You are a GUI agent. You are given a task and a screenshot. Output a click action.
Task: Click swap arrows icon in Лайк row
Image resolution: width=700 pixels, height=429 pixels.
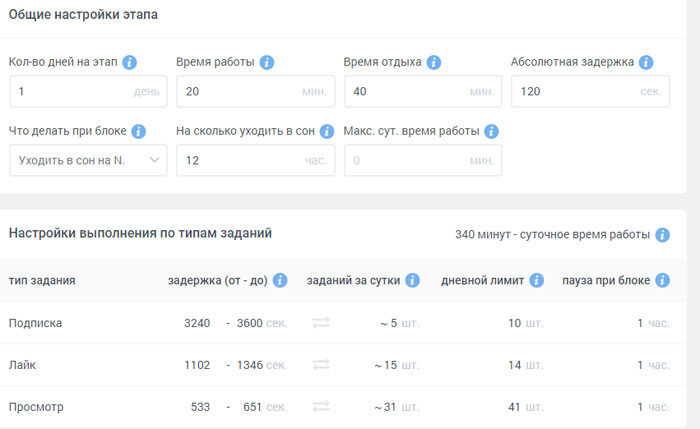pos(321,364)
